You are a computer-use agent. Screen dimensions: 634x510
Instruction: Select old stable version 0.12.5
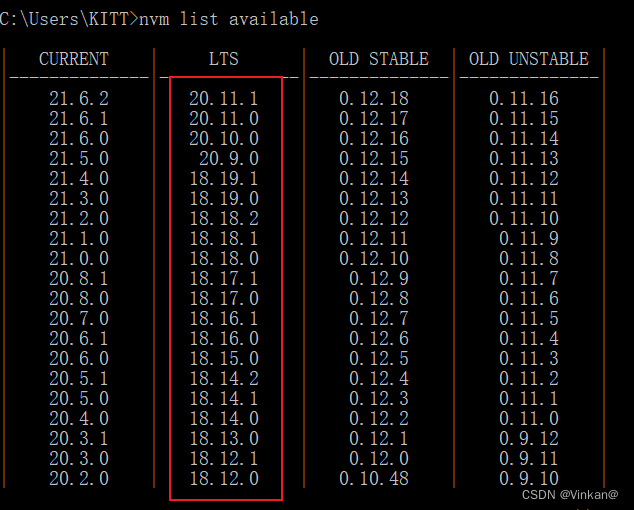tap(379, 359)
